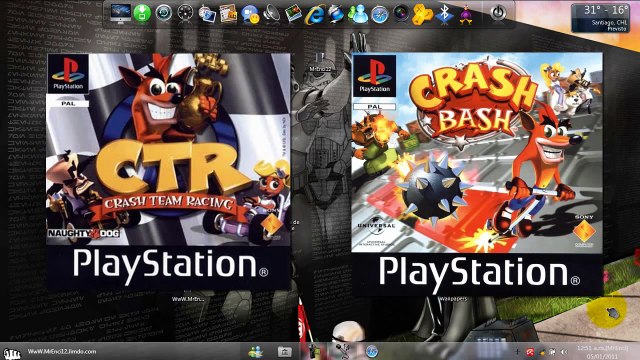The height and width of the screenshot is (360, 640).
Task: Launch the yellow PlayStation buttons dock icon
Action: click(x=422, y=14)
